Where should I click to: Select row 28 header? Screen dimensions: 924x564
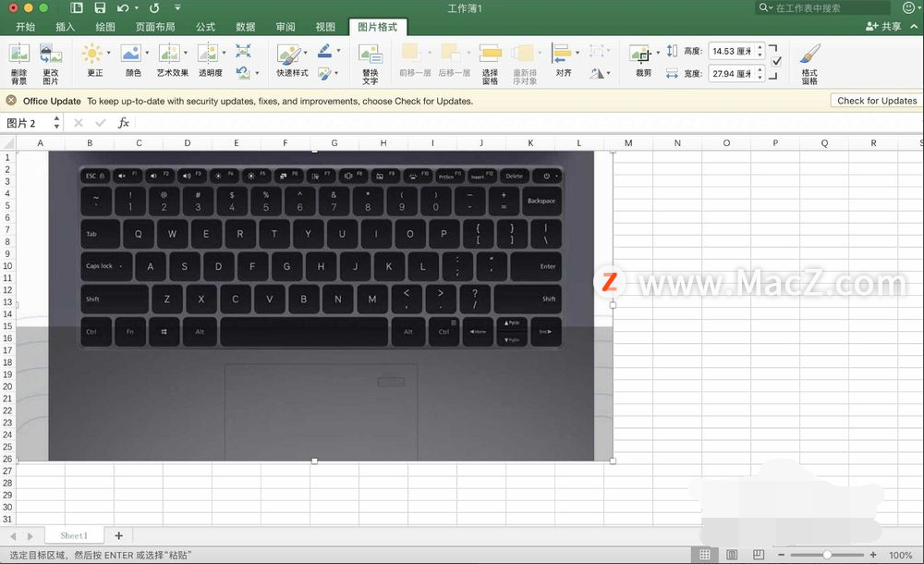coord(7,484)
